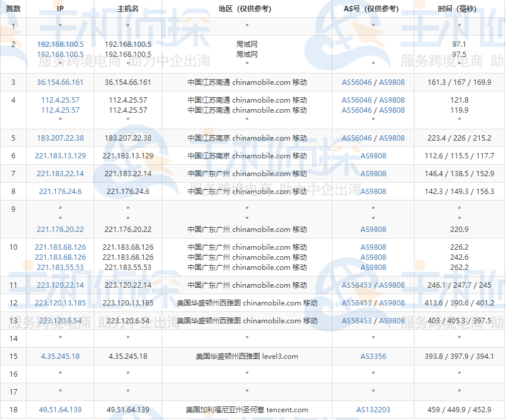The image size is (506, 420).
Task: Click the 221.183.13.129 IP link on hop 6
Action: click(60, 156)
